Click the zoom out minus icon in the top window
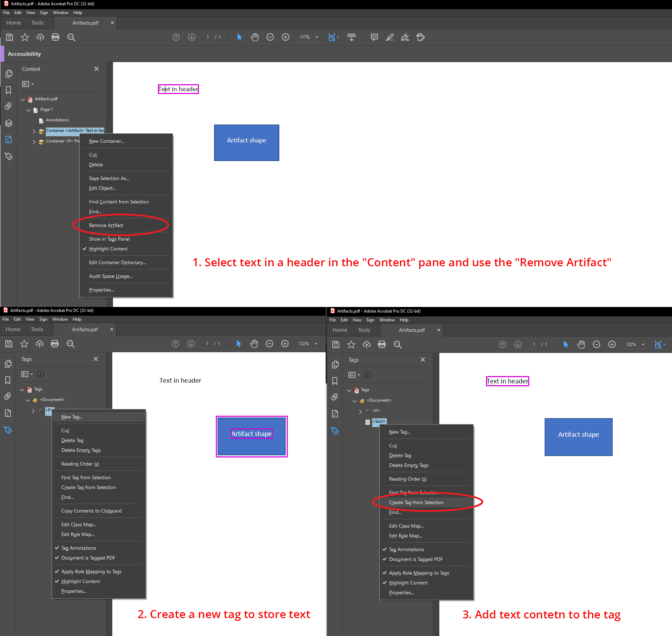Screen dimensions: 672x636 point(270,37)
